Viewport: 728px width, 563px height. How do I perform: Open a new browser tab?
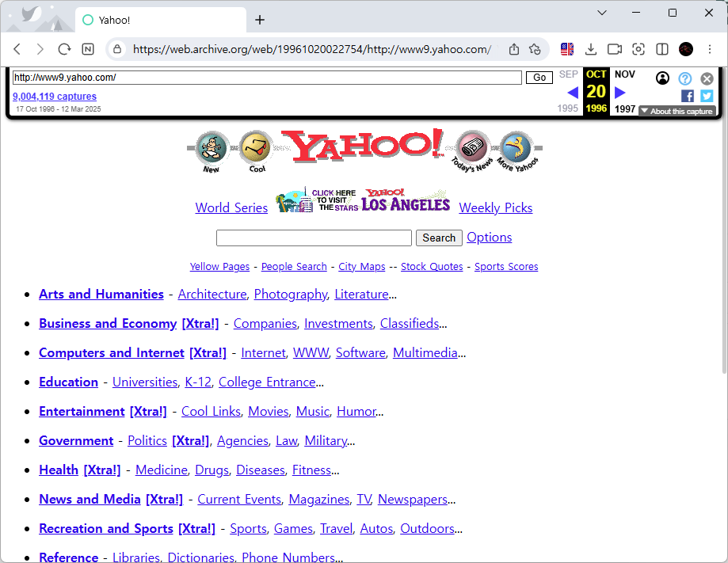tap(260, 20)
